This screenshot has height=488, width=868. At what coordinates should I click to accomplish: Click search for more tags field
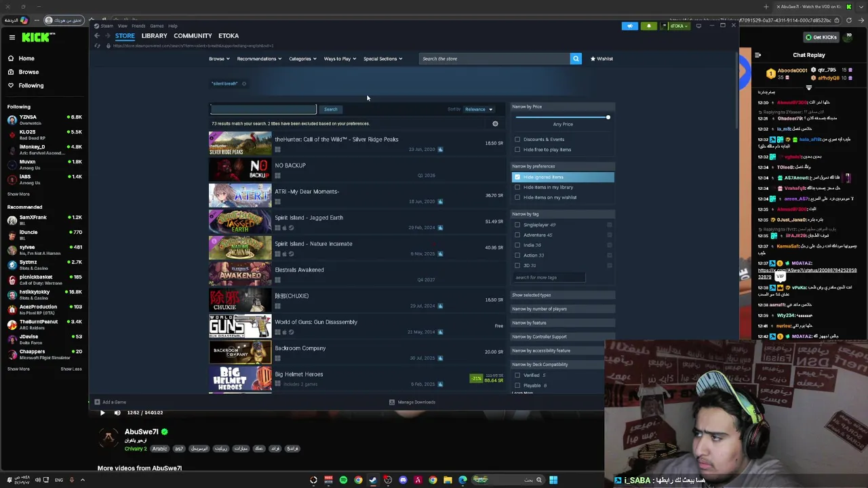pos(549,277)
